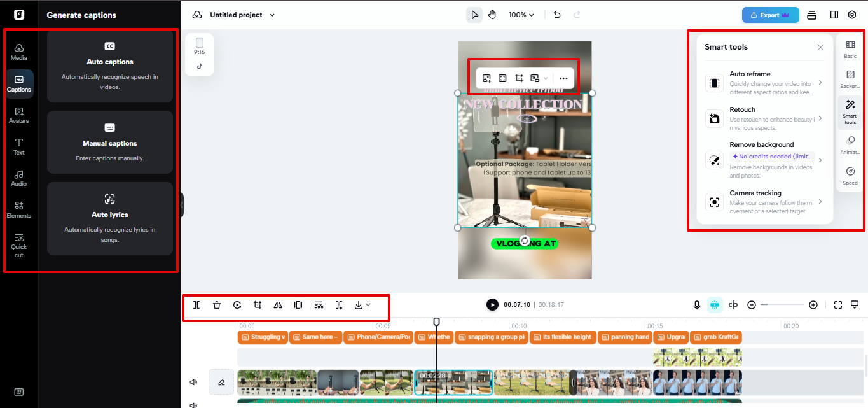
Task: Click the mirror flip icon in timeline toolbar
Action: [278, 304]
